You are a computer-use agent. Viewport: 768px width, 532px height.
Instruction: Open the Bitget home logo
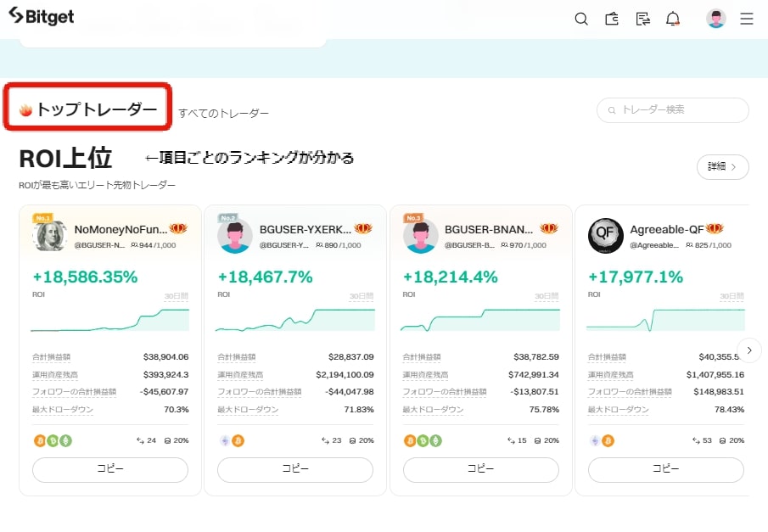click(41, 16)
